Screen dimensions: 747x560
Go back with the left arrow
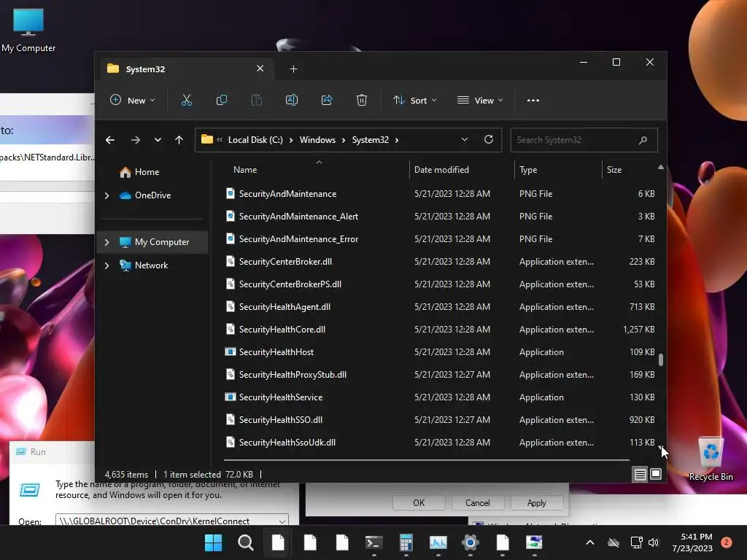tap(110, 140)
